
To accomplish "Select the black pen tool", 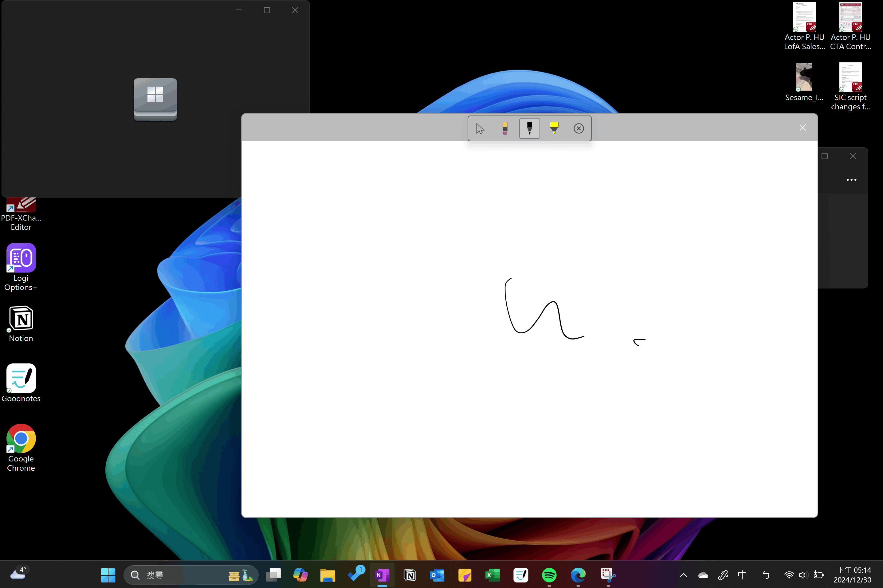I will click(x=529, y=129).
